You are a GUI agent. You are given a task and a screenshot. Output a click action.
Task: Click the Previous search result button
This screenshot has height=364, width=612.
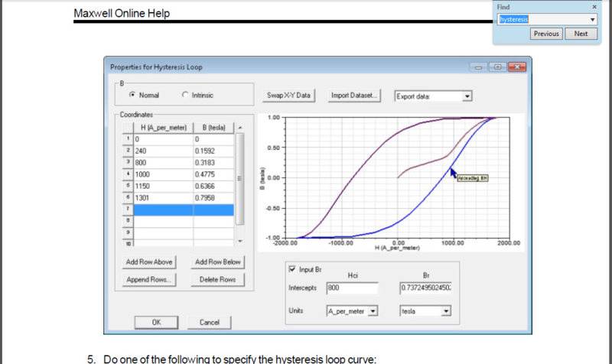tap(546, 34)
